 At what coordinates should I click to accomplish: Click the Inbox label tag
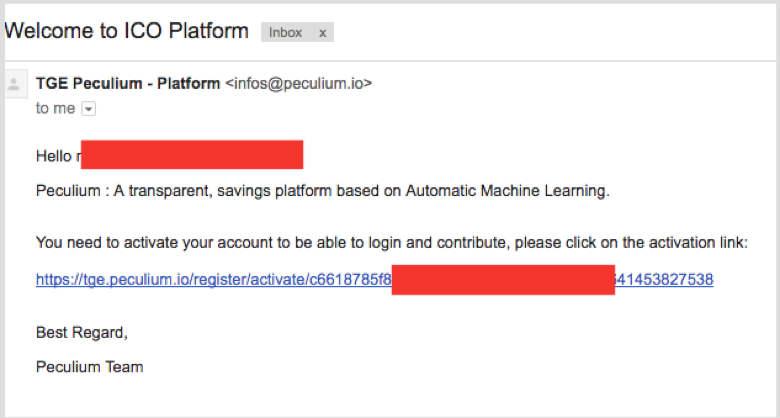[286, 32]
